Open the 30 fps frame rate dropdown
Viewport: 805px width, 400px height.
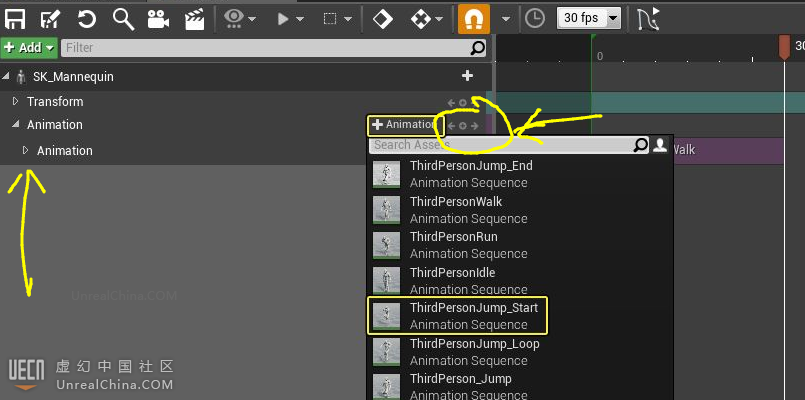589,18
